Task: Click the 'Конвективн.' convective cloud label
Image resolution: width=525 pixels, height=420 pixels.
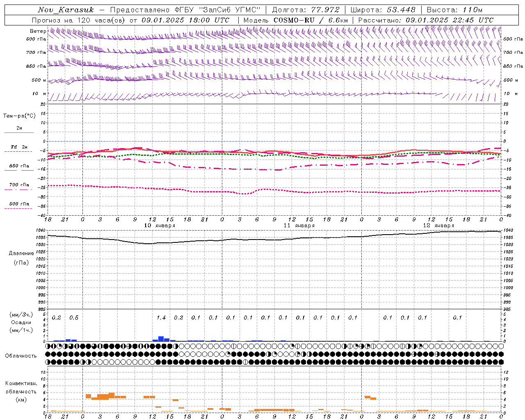Action: (x=21, y=383)
